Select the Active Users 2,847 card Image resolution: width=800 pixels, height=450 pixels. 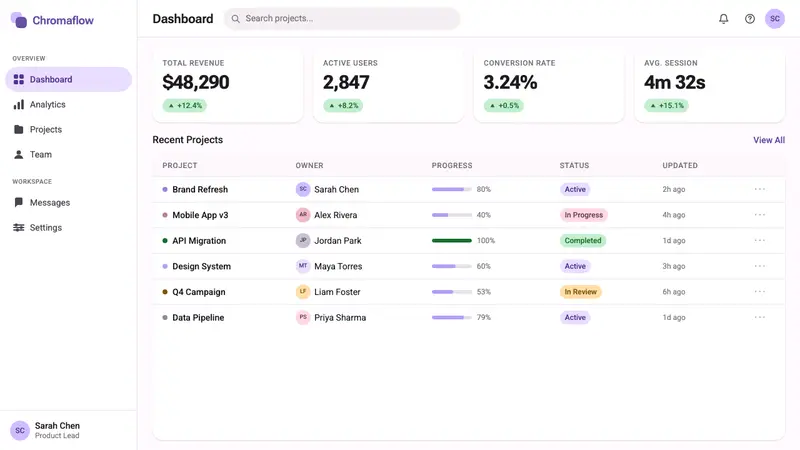point(388,85)
